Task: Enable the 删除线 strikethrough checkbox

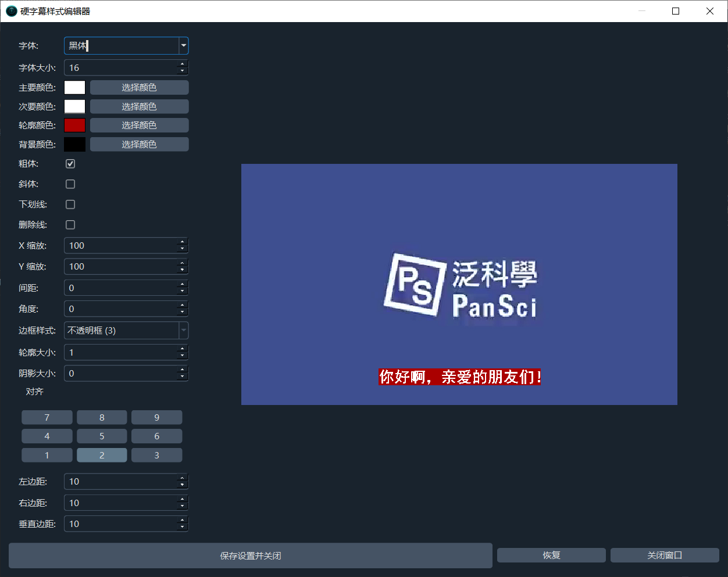Action: point(70,225)
